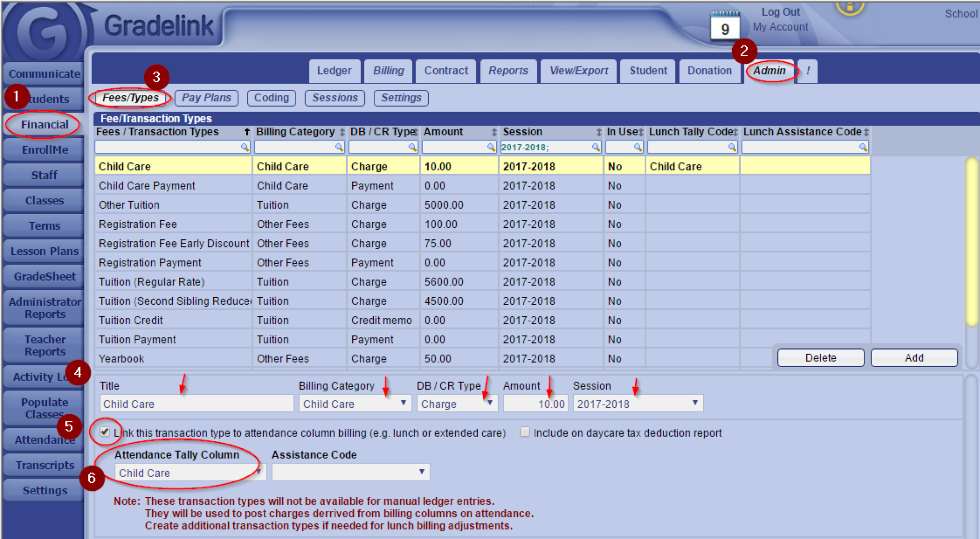Screen dimensions: 980x539
Task: Open Reports tab
Action: pyautogui.click(x=508, y=71)
